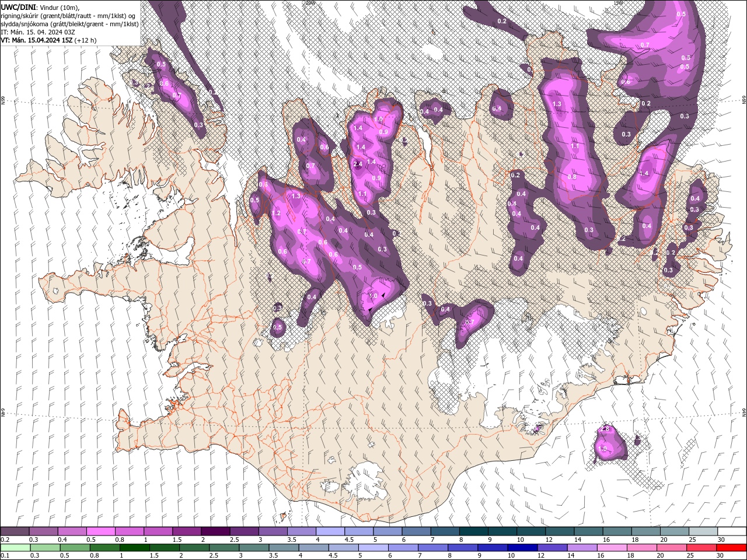Click the 'slydda/snjókoma' legend description line
747x560 pixels.
(69, 24)
